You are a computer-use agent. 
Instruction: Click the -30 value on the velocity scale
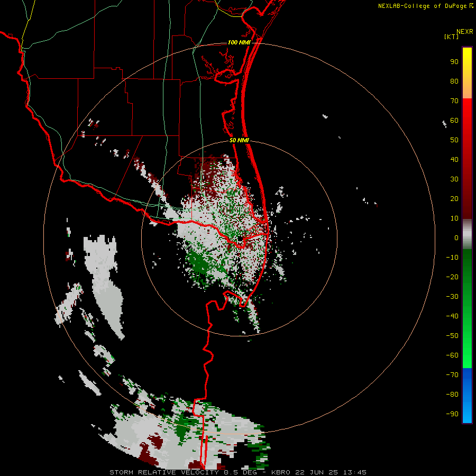click(x=452, y=297)
